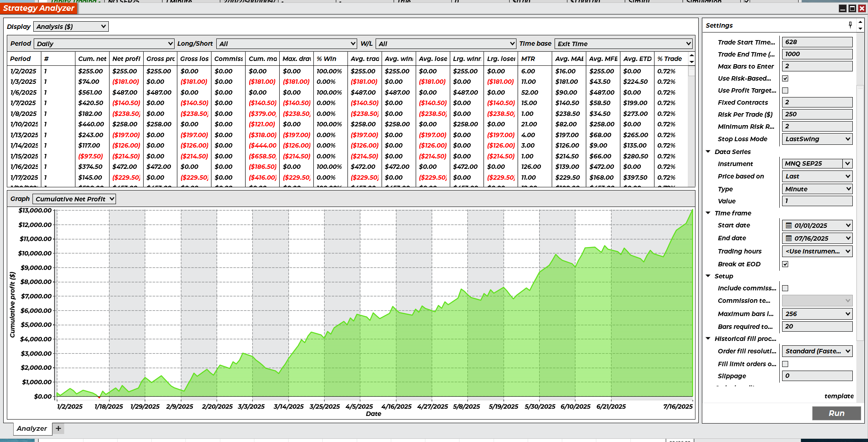The image size is (868, 442).
Task: Click Settings panel scroll up arrow
Action: click(x=860, y=23)
